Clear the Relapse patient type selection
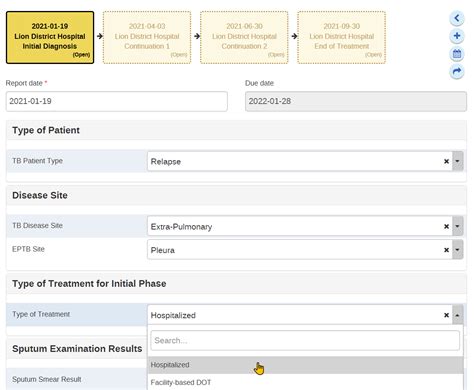The height and width of the screenshot is (390, 474). pyautogui.click(x=446, y=161)
